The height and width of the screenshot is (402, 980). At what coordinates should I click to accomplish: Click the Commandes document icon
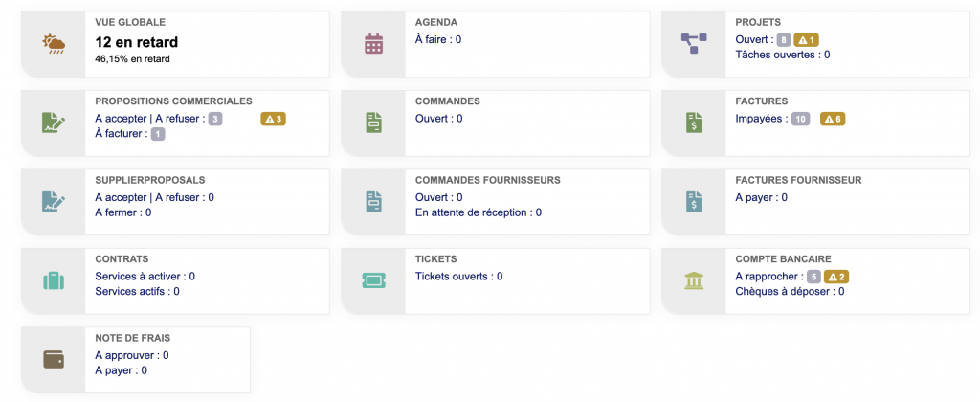coord(374,122)
